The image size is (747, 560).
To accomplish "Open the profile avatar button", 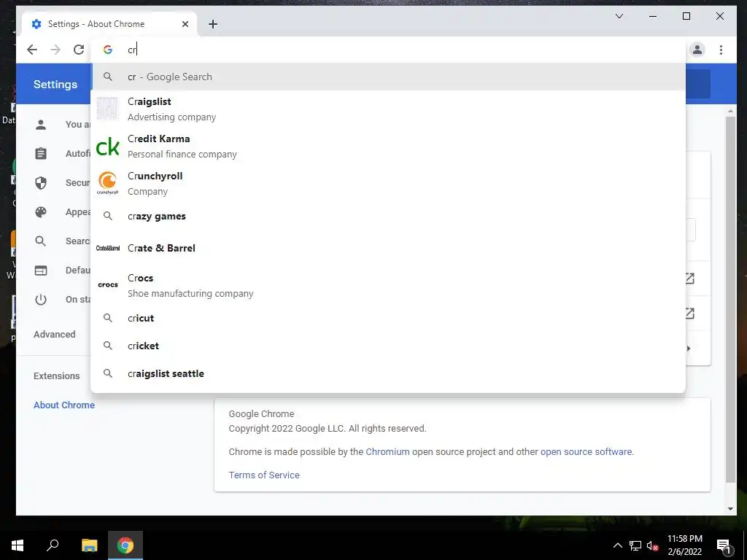I will coord(697,50).
